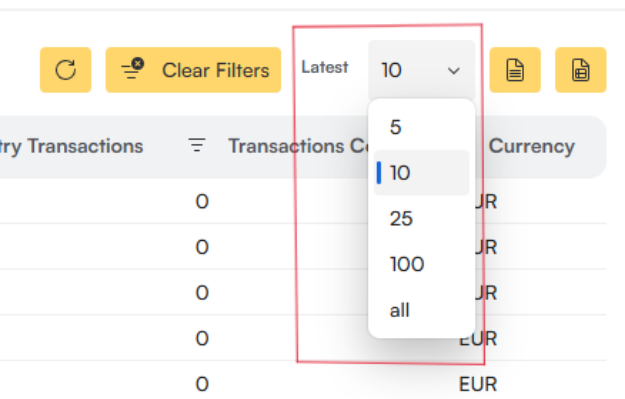Select the all option in the dropdown
Image resolution: width=625 pixels, height=399 pixels.
[x=421, y=310]
